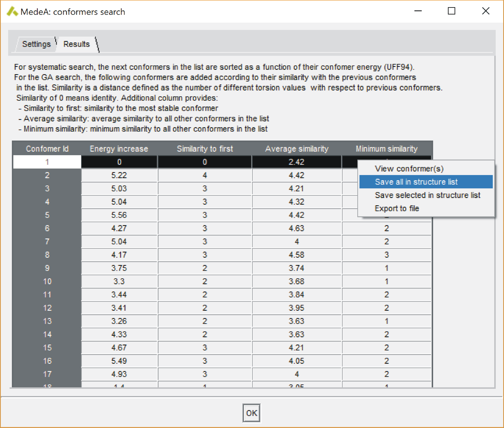Viewport: 504px width, 428px height.
Task: Select row header for conformer 17
Action: [x=47, y=374]
